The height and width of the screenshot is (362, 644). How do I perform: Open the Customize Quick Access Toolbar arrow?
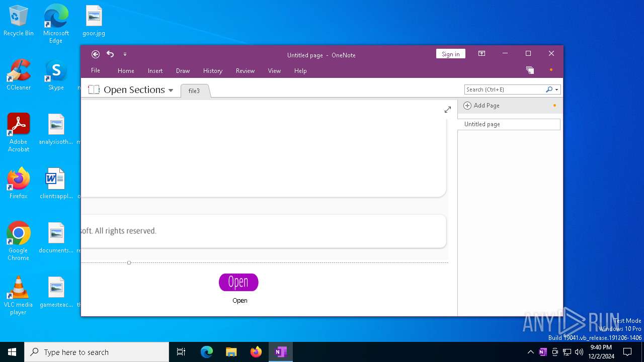point(125,54)
